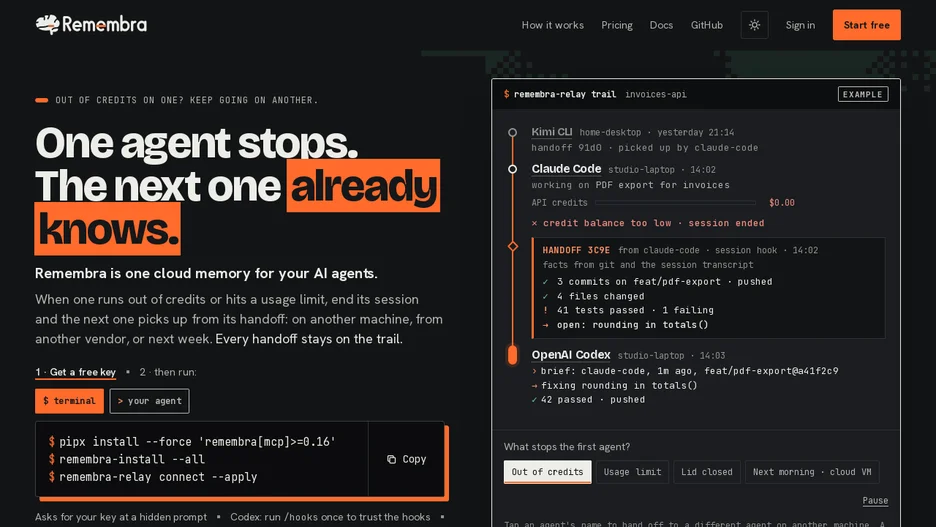Click the '42 passed · pushed' line
936x527 pixels.
pyautogui.click(x=588, y=400)
